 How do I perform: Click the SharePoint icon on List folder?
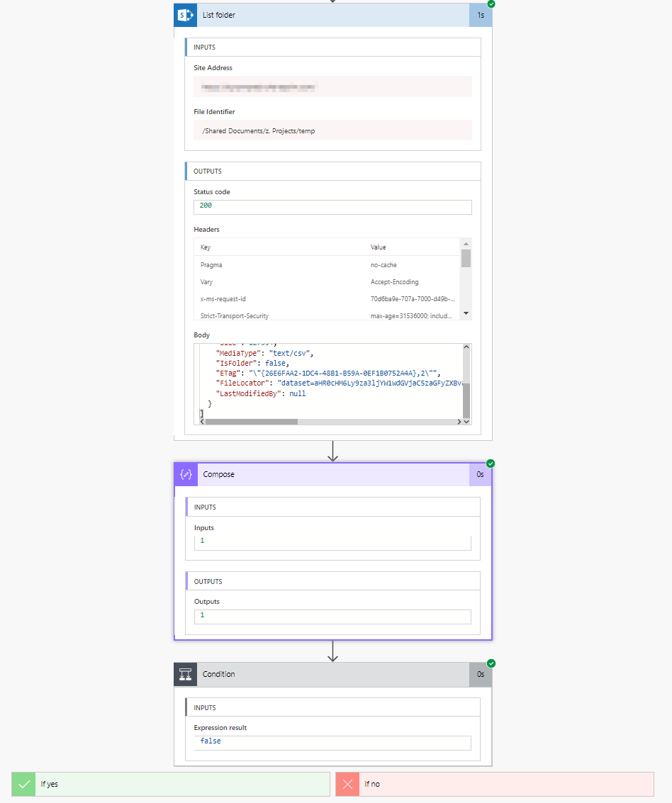186,15
